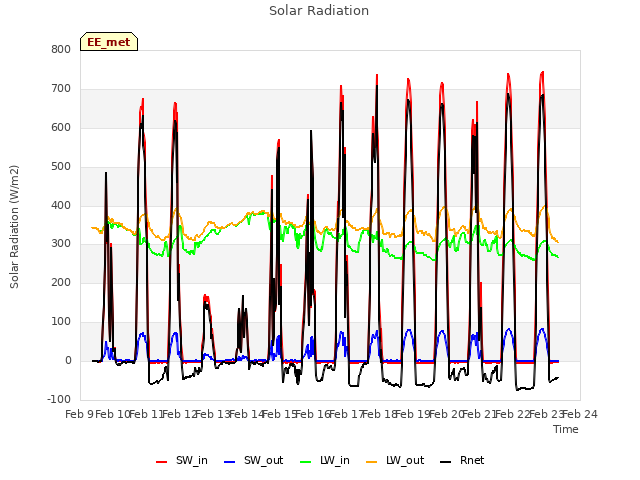Click the blue SW_out legend swatch

pos(230,462)
